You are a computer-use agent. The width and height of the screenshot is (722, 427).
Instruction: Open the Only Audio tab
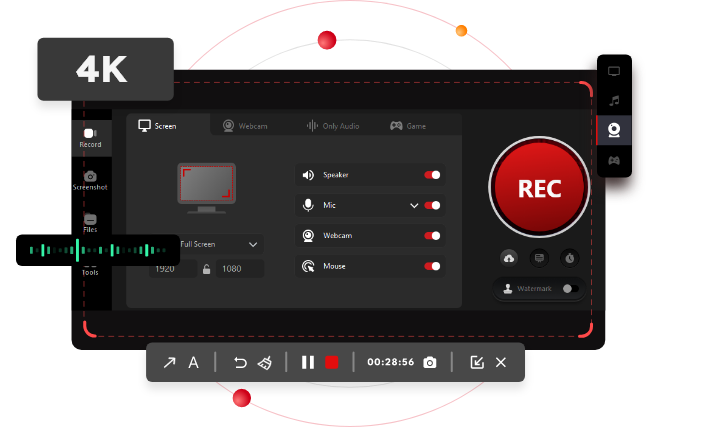[332, 126]
